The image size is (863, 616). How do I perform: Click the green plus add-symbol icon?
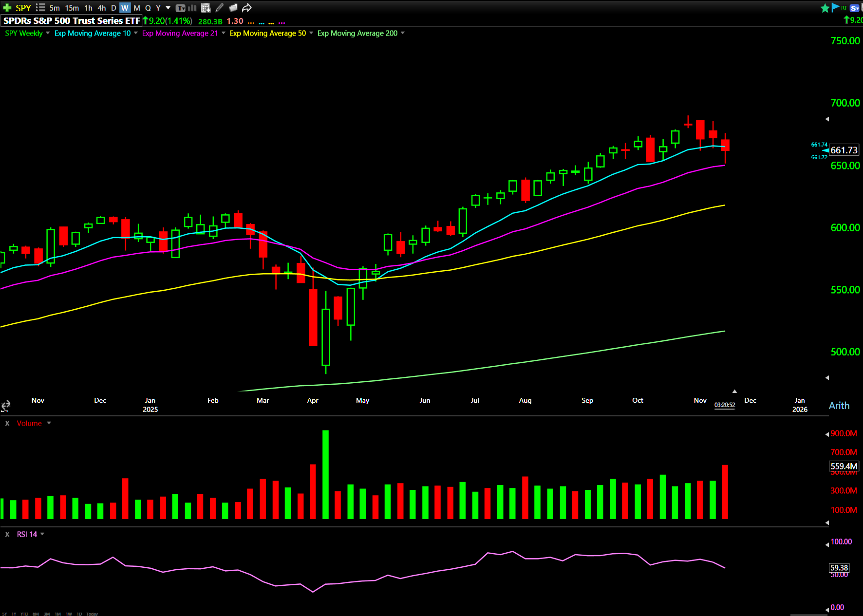pos(7,8)
